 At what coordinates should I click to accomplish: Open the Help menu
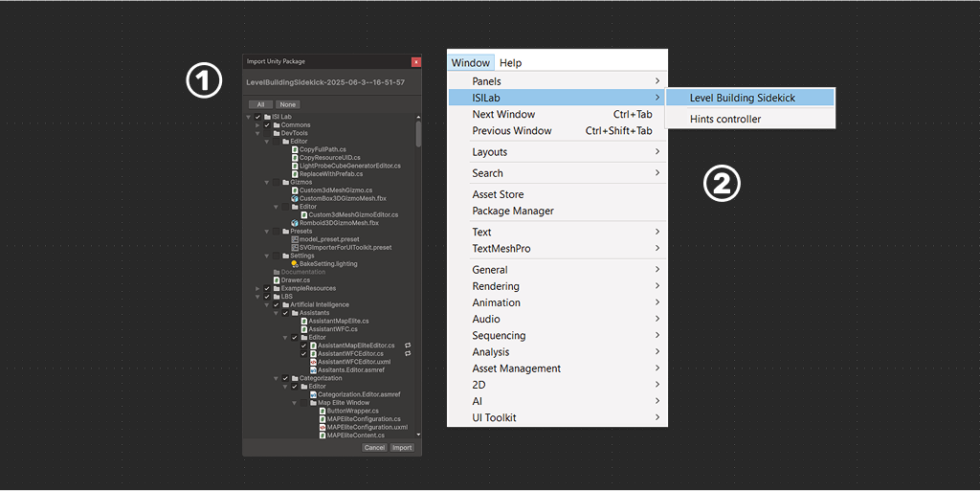(x=511, y=62)
